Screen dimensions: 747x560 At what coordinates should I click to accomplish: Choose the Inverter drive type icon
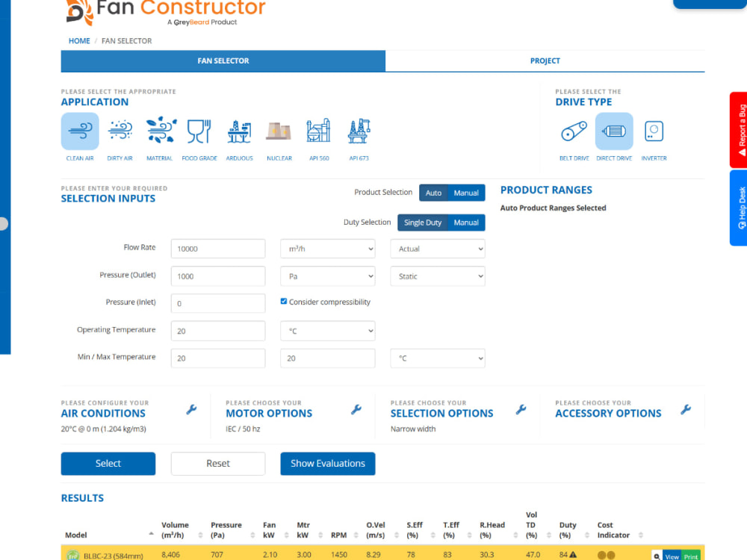654,131
